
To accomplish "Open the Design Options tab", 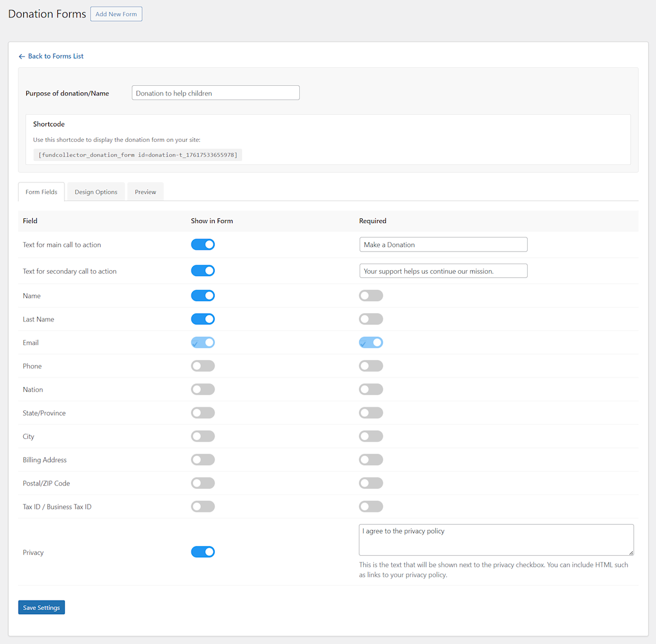I will [95, 191].
